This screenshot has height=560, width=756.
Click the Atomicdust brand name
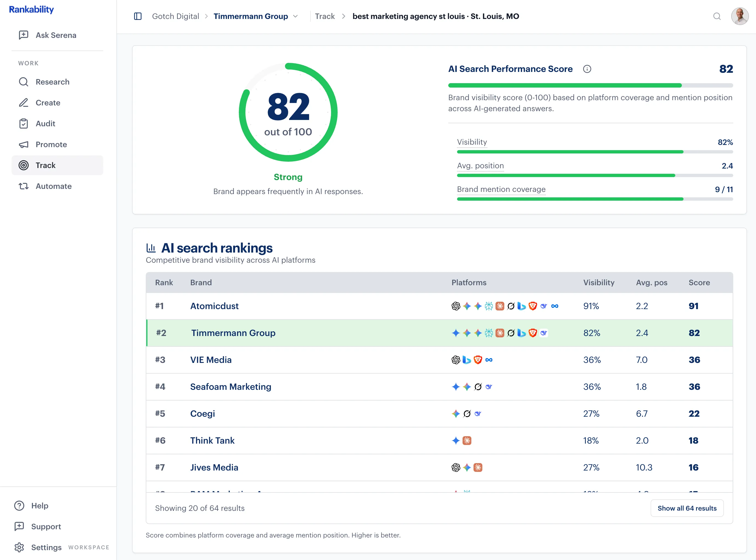[214, 306]
